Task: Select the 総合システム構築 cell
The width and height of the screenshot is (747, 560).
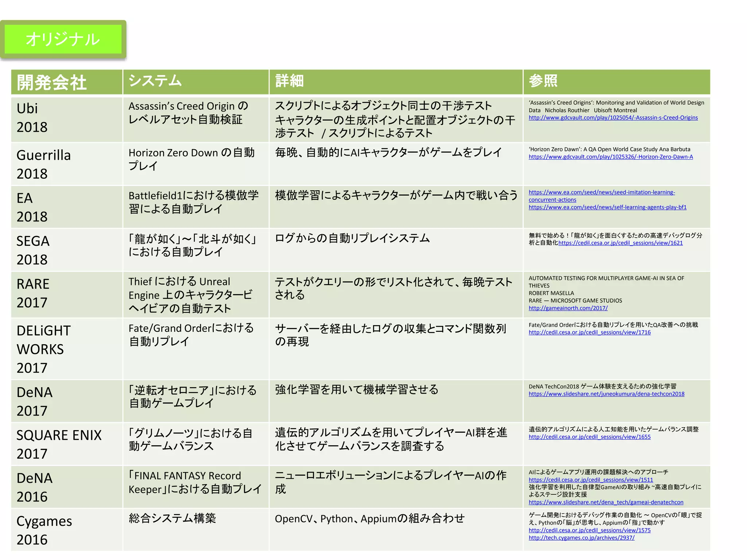Action: [x=196, y=530]
